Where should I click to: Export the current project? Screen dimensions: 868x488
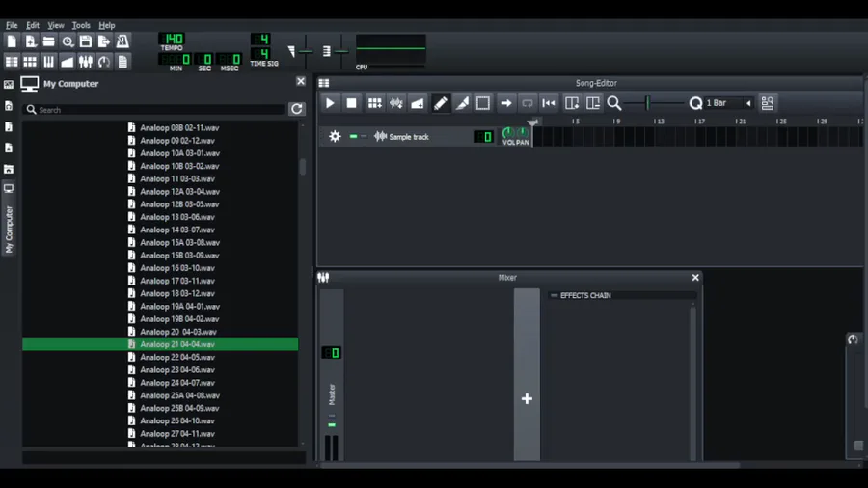click(104, 41)
